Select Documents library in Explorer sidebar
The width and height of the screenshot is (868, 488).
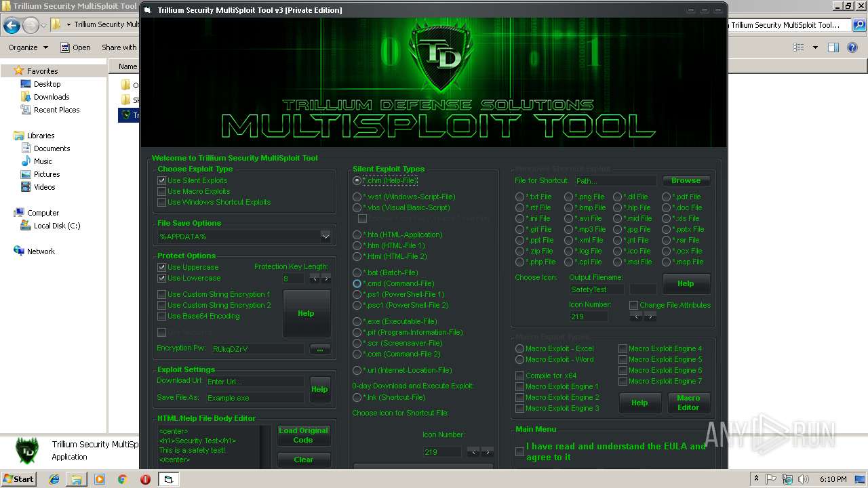click(45, 148)
